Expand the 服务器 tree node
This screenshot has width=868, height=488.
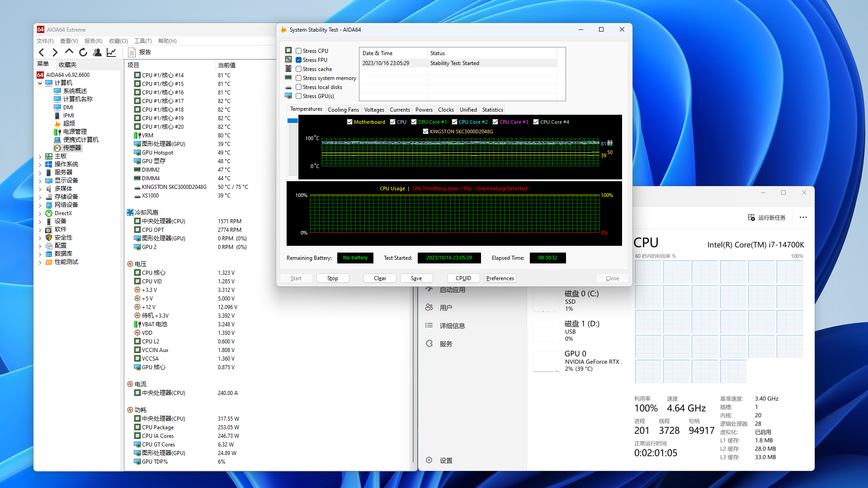click(40, 173)
